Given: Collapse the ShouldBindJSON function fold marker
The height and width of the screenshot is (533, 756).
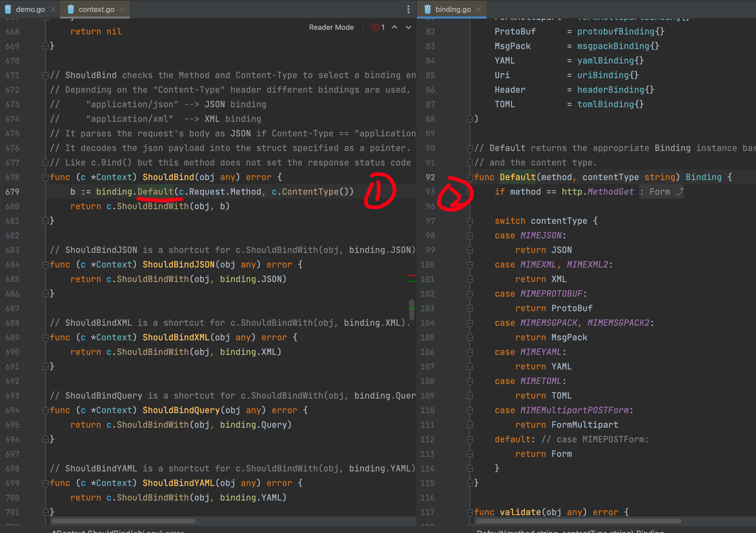Looking at the screenshot, I should 46,265.
